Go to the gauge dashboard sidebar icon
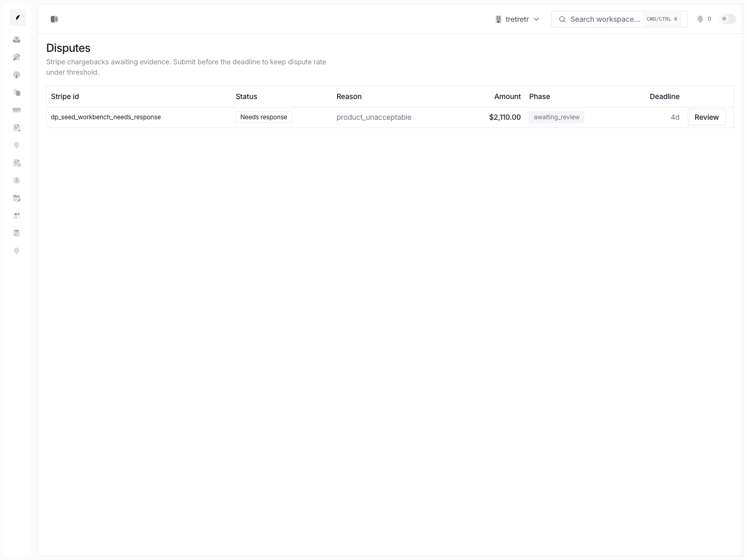The height and width of the screenshot is (560, 747). point(17,75)
